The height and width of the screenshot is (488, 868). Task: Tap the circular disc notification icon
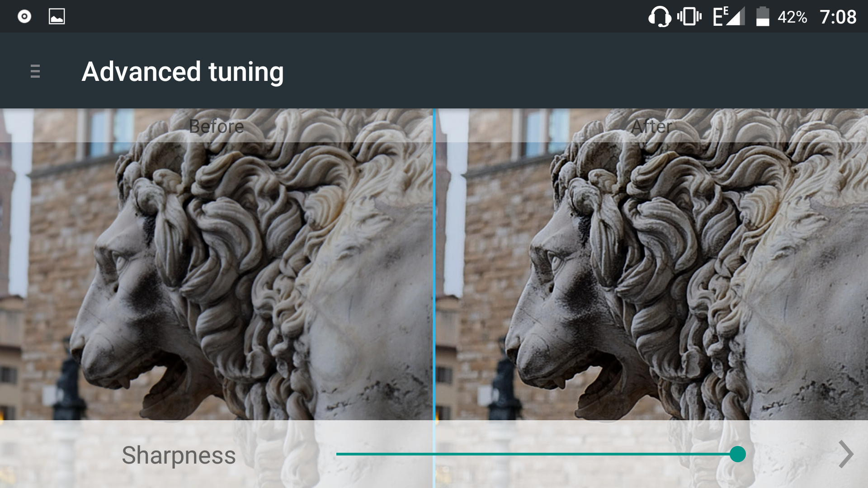click(x=24, y=17)
